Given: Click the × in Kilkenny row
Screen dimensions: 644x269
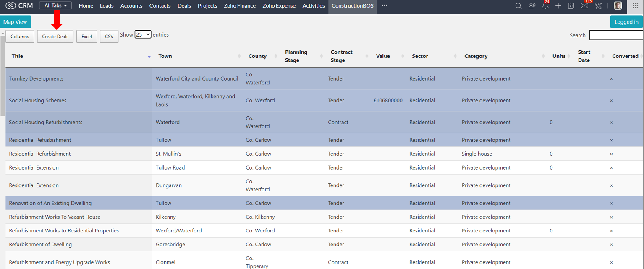Looking at the screenshot, I should (x=611, y=217).
